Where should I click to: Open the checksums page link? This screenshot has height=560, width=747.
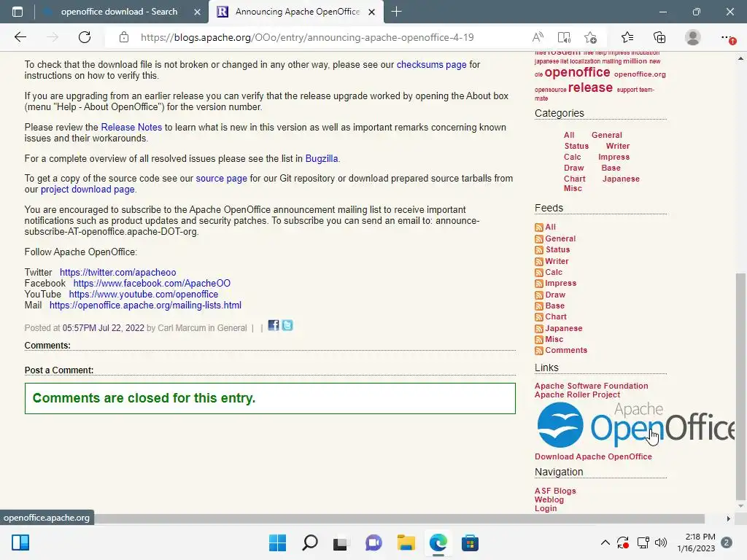pos(431,64)
